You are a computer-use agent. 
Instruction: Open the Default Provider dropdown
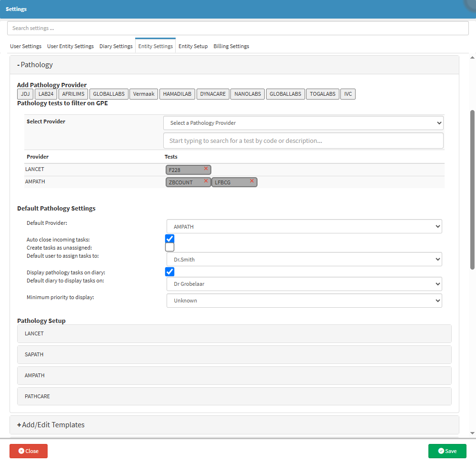pyautogui.click(x=304, y=227)
